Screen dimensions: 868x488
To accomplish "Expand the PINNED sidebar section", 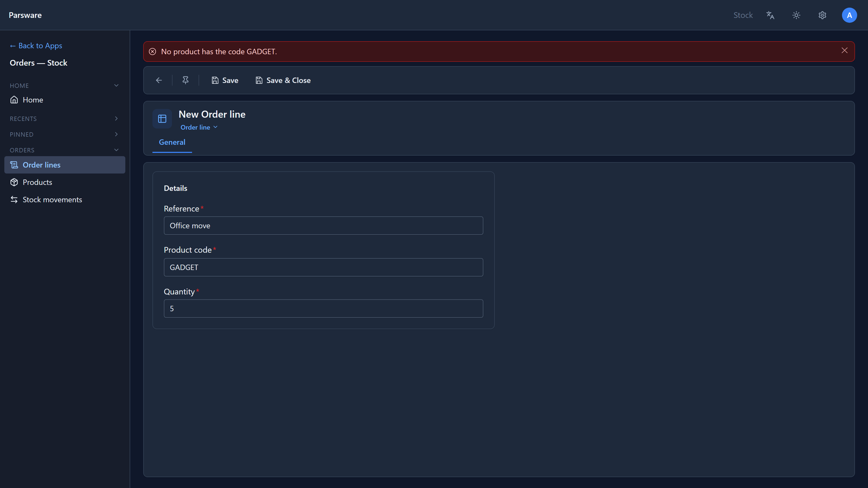I will pos(64,134).
